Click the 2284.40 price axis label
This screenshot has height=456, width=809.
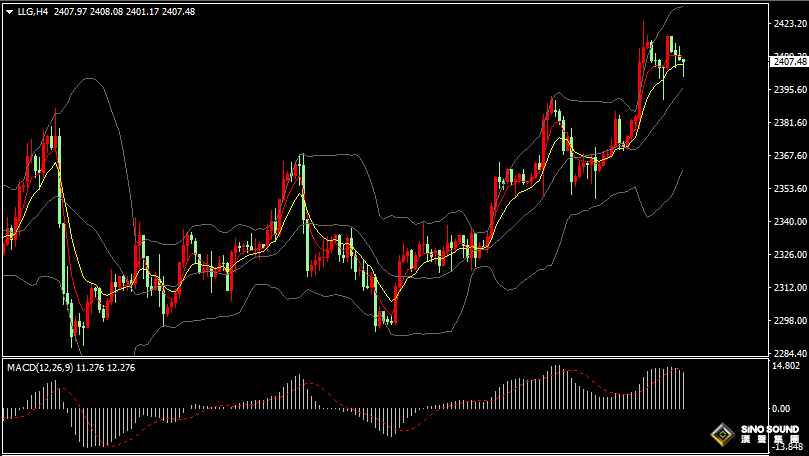789,354
